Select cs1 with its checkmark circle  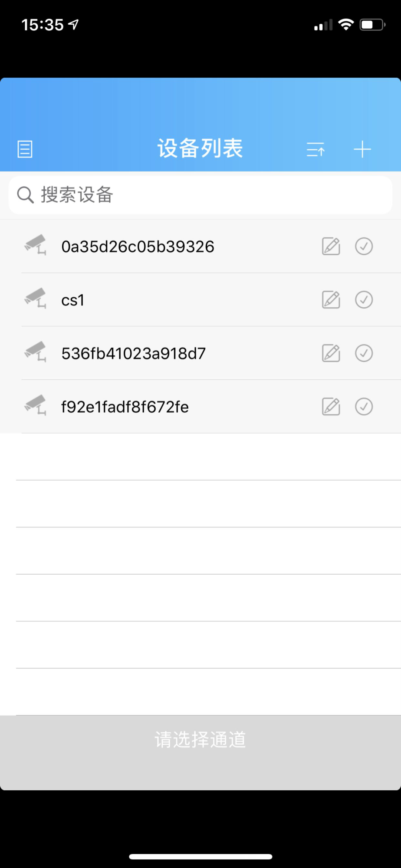[x=364, y=299]
